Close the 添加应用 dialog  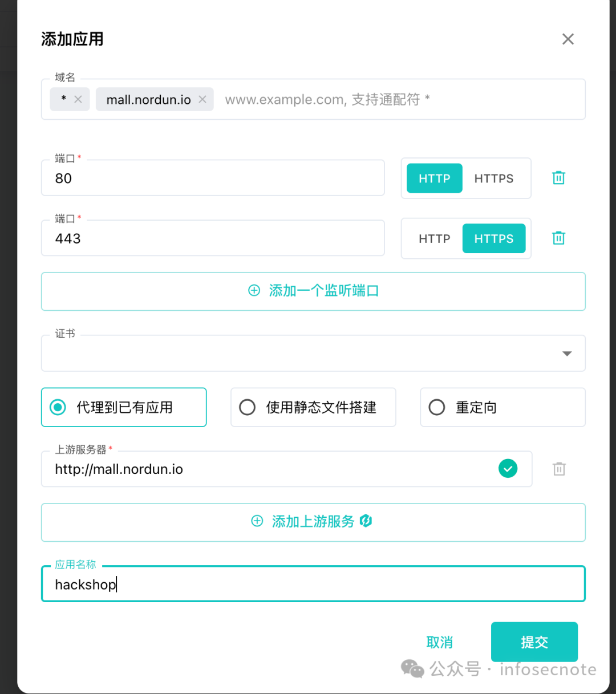(568, 39)
